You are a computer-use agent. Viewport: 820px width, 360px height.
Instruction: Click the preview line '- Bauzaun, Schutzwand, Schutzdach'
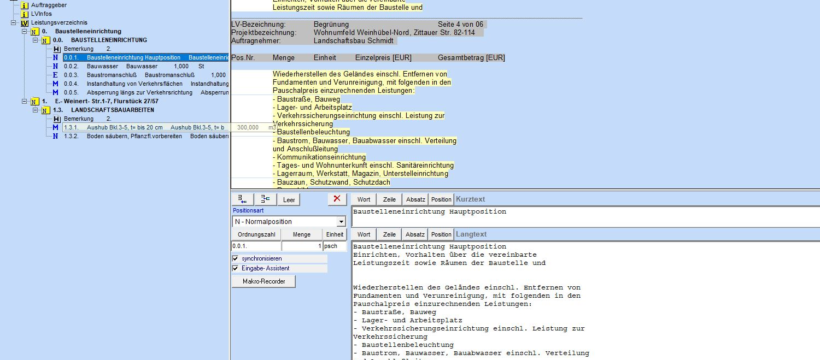(331, 182)
